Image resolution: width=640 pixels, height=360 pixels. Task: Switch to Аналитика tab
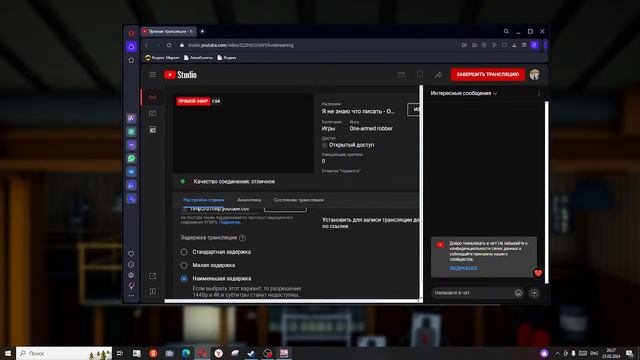pyautogui.click(x=249, y=200)
